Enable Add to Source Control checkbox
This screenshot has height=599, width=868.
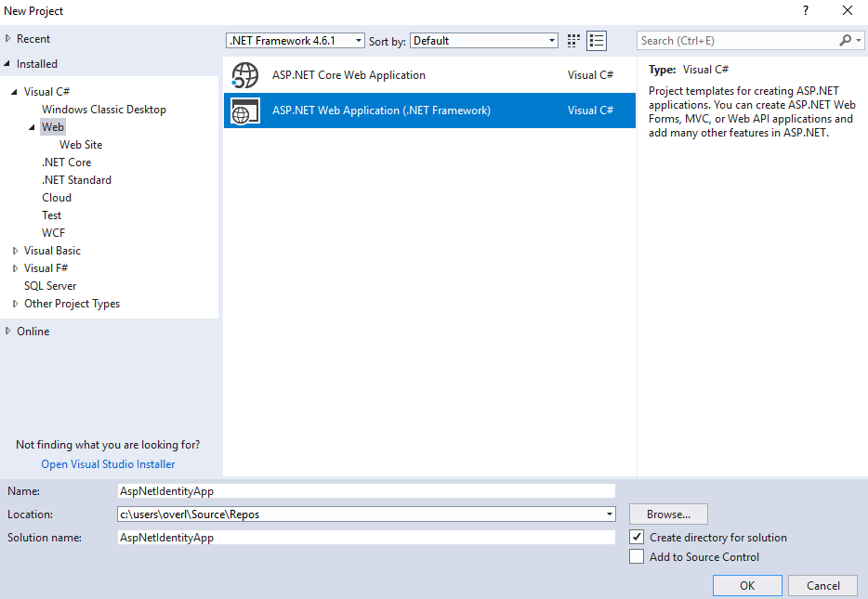[637, 556]
